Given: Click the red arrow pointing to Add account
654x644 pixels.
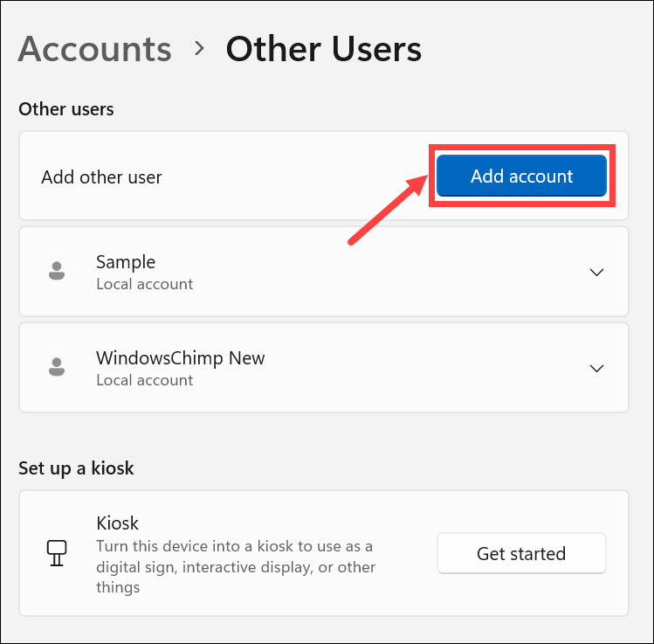Looking at the screenshot, I should click(x=386, y=207).
